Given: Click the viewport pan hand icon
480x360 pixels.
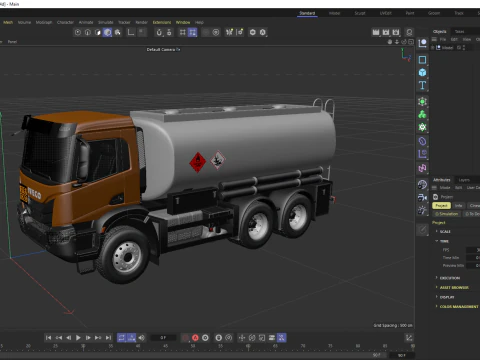Looking at the screenshot, I should click(390, 42).
